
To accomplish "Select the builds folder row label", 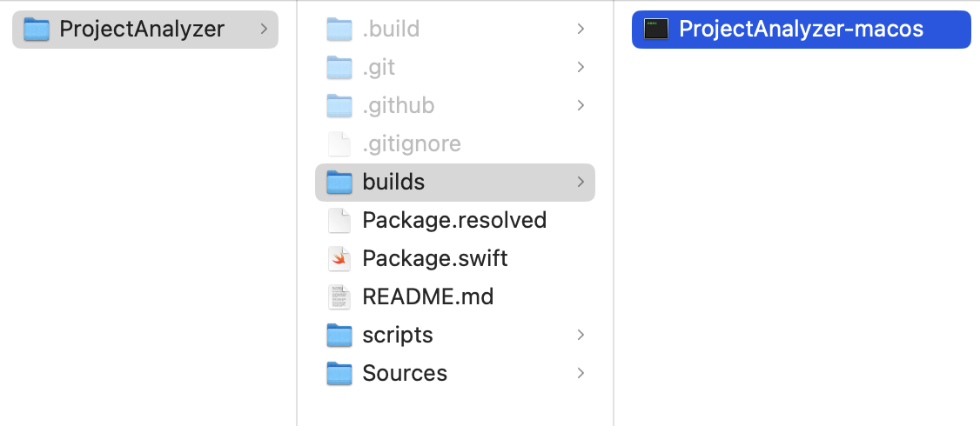I will [393, 182].
